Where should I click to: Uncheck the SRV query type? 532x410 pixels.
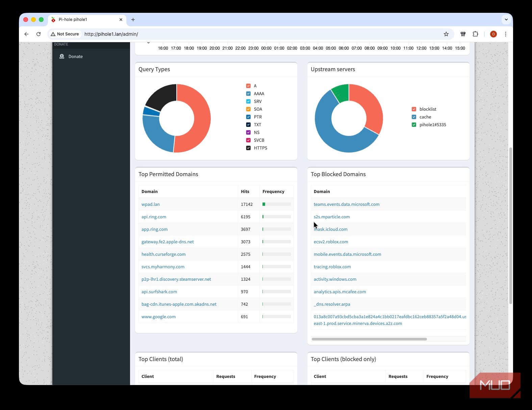[248, 102]
